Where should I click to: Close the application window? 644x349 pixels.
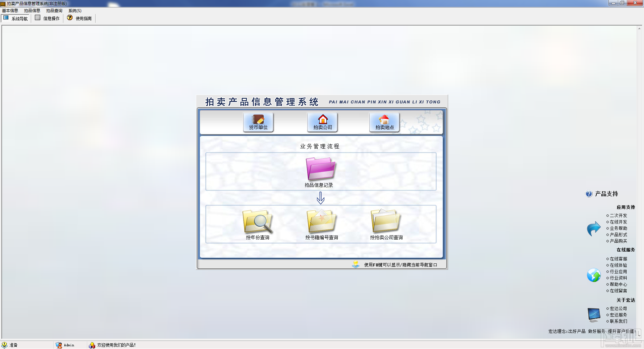tap(635, 3)
